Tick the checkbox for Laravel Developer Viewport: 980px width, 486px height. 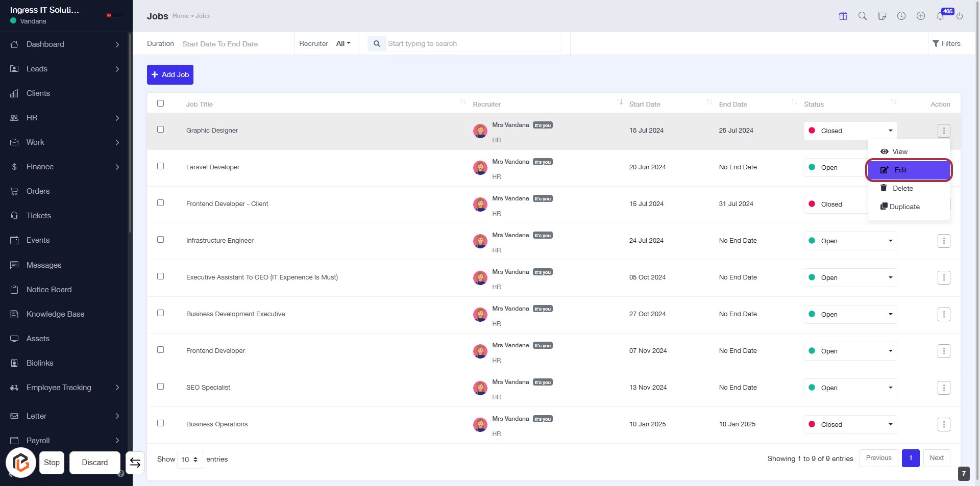pyautogui.click(x=160, y=166)
